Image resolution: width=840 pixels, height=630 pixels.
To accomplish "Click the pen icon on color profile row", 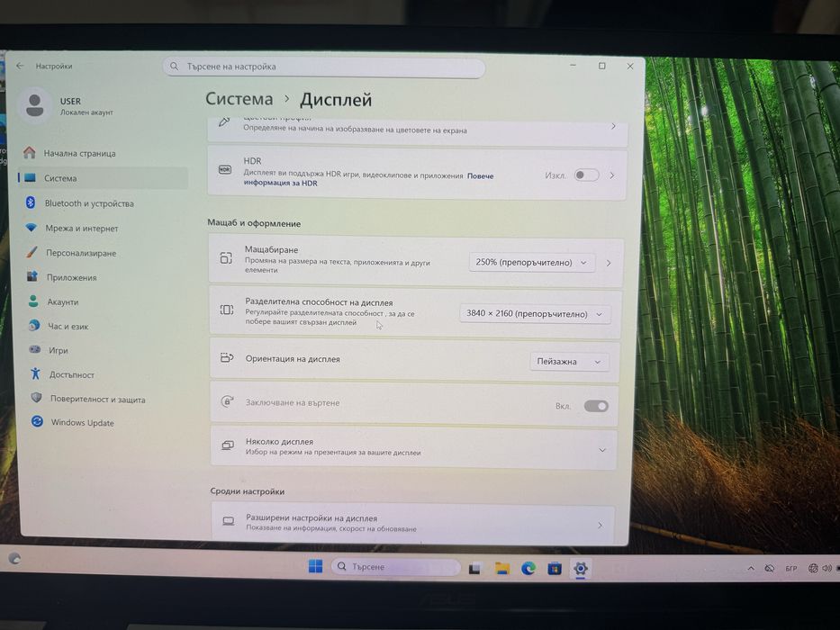I will point(224,122).
